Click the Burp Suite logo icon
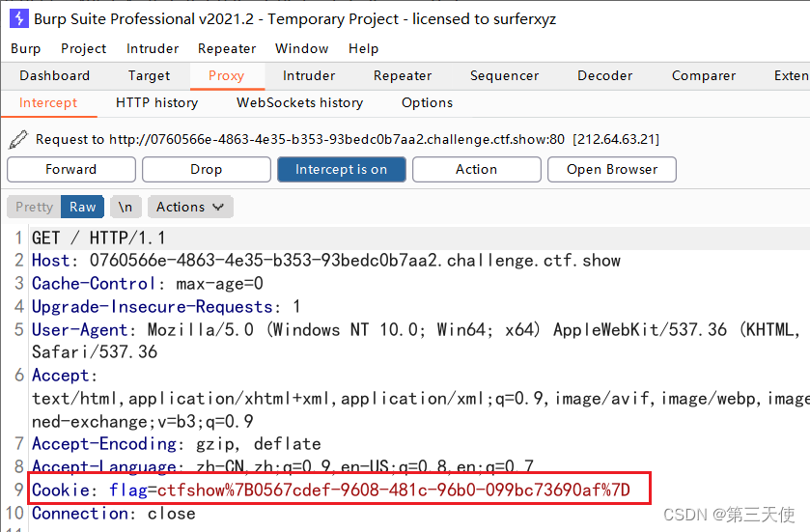This screenshot has width=810, height=532. 18,19
